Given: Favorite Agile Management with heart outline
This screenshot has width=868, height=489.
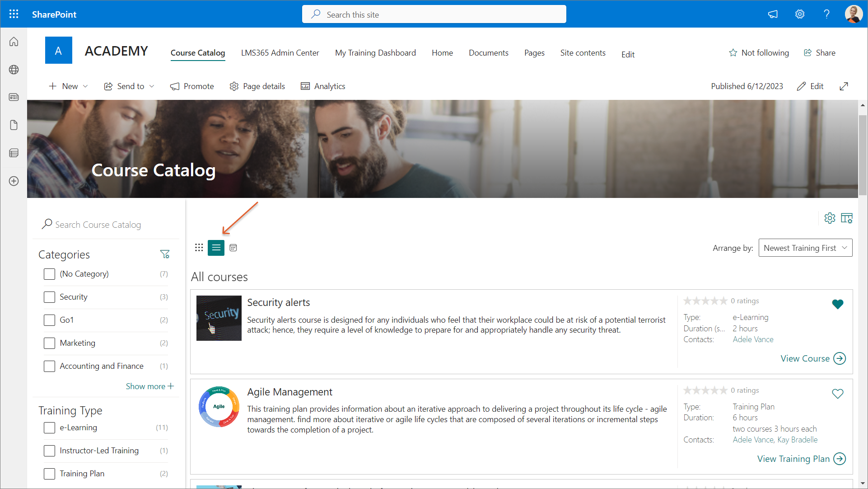Looking at the screenshot, I should click(x=837, y=394).
